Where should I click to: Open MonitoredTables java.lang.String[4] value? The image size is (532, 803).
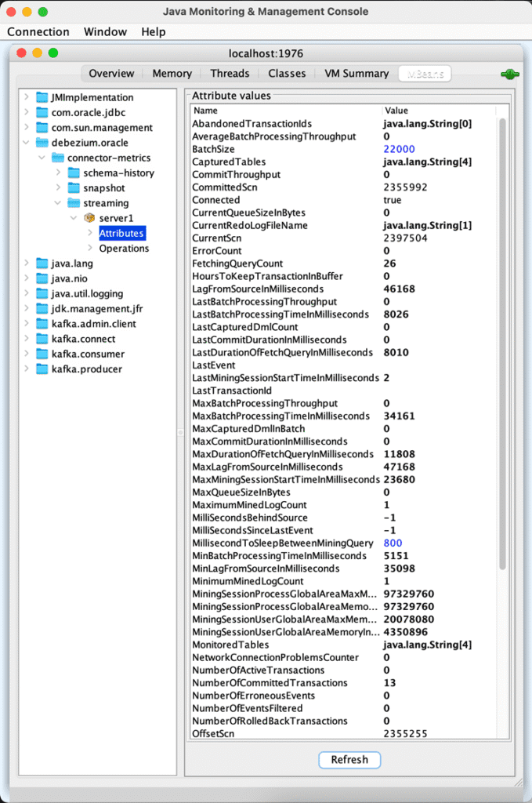click(x=428, y=645)
